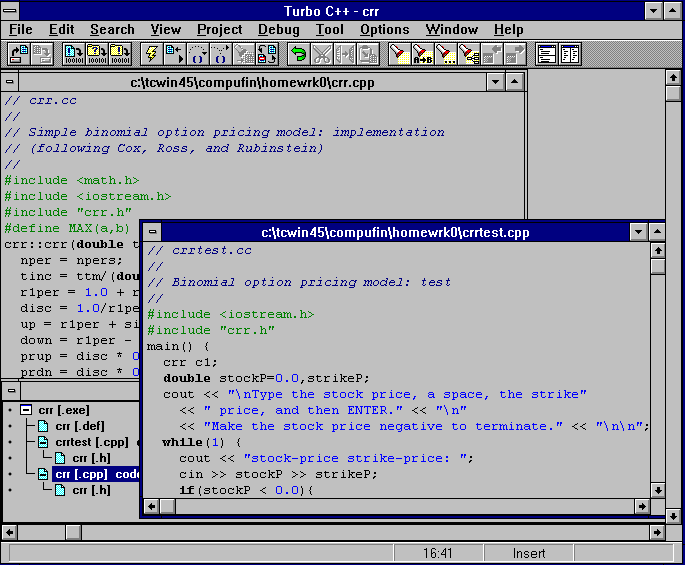Click the Open file toolbar icon

(x=19, y=54)
